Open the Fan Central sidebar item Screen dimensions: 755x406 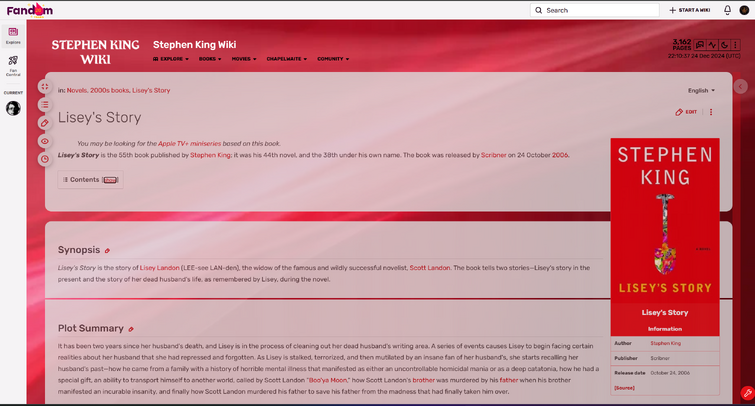tap(13, 66)
